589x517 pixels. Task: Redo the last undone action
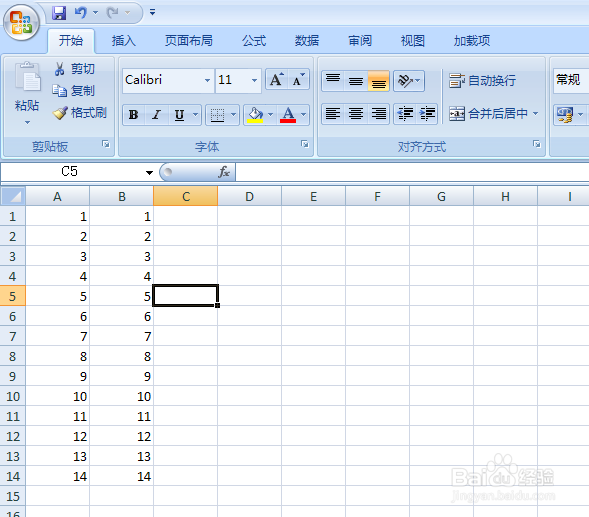point(113,13)
